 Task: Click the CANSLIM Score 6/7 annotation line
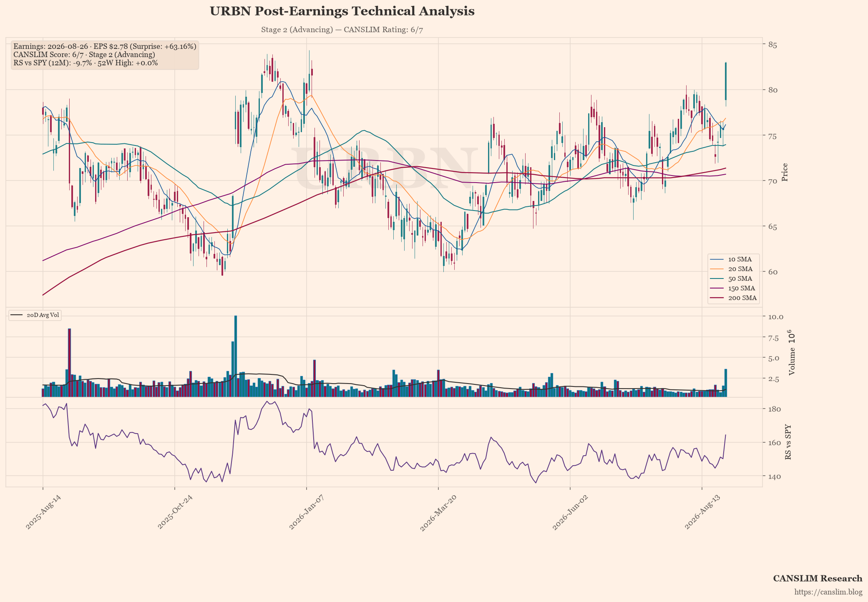pyautogui.click(x=84, y=55)
